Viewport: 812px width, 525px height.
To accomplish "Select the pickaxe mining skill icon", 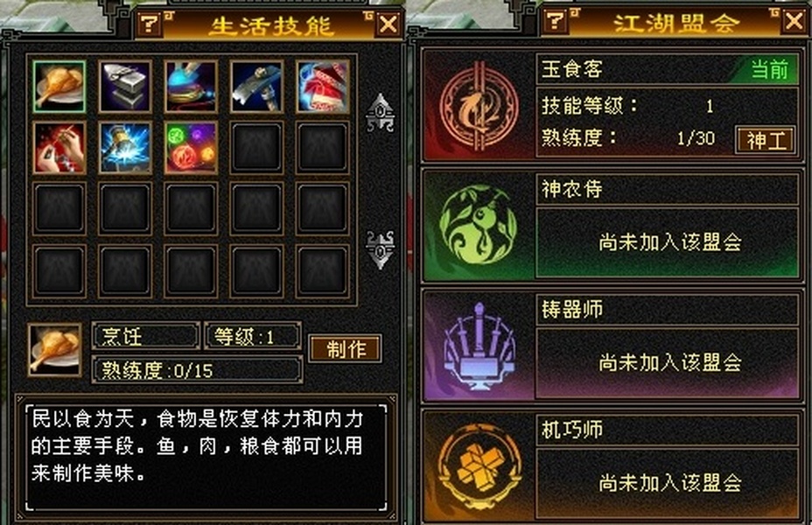I will [257, 87].
